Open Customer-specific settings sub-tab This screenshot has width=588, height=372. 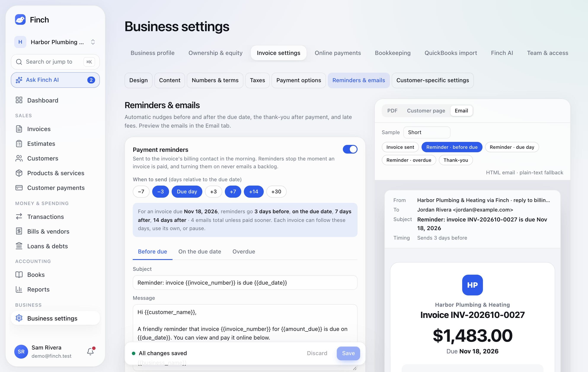pos(432,80)
